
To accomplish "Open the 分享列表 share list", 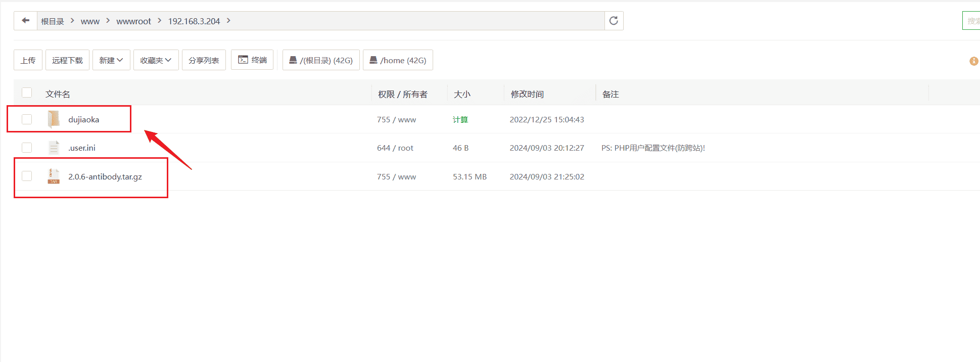I will pos(204,60).
